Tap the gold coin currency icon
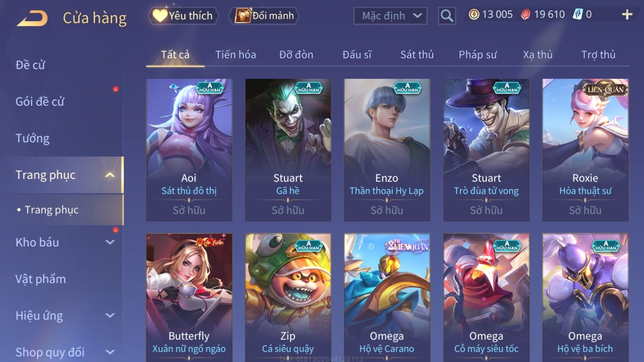The height and width of the screenshot is (362, 644). [474, 15]
